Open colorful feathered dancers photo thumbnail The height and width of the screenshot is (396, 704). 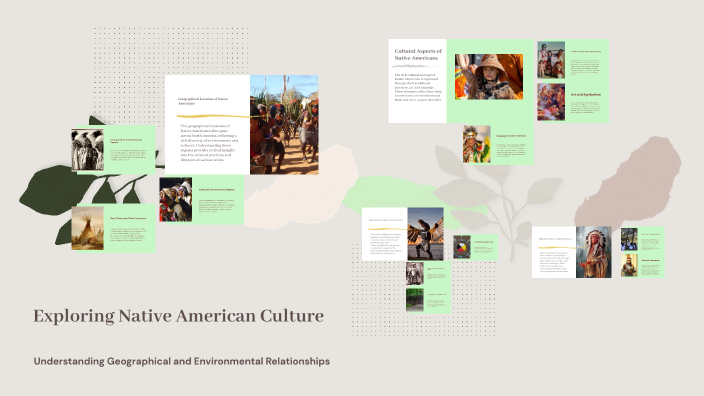tap(176, 199)
